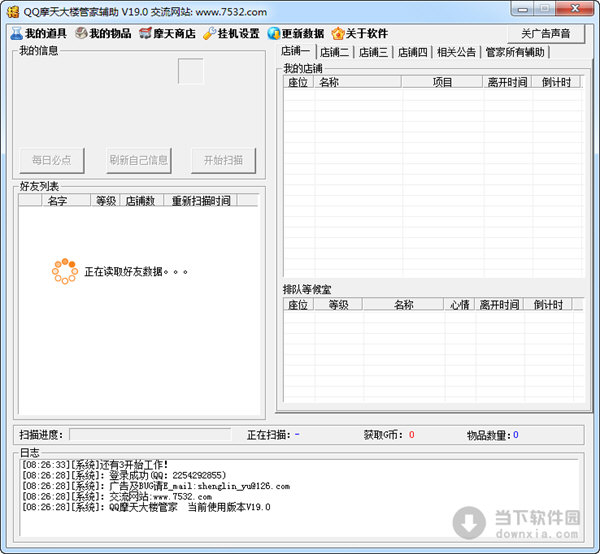
Task: Click the 获取G币 value 0
Action: pos(412,435)
